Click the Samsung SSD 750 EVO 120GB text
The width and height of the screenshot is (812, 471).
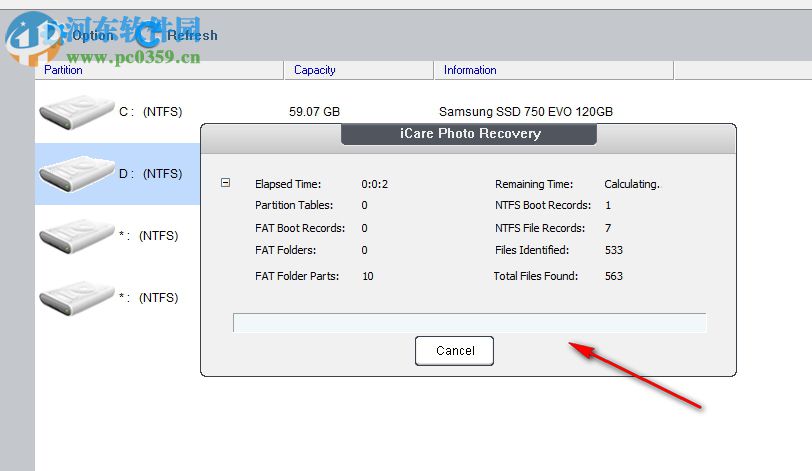pyautogui.click(x=526, y=112)
